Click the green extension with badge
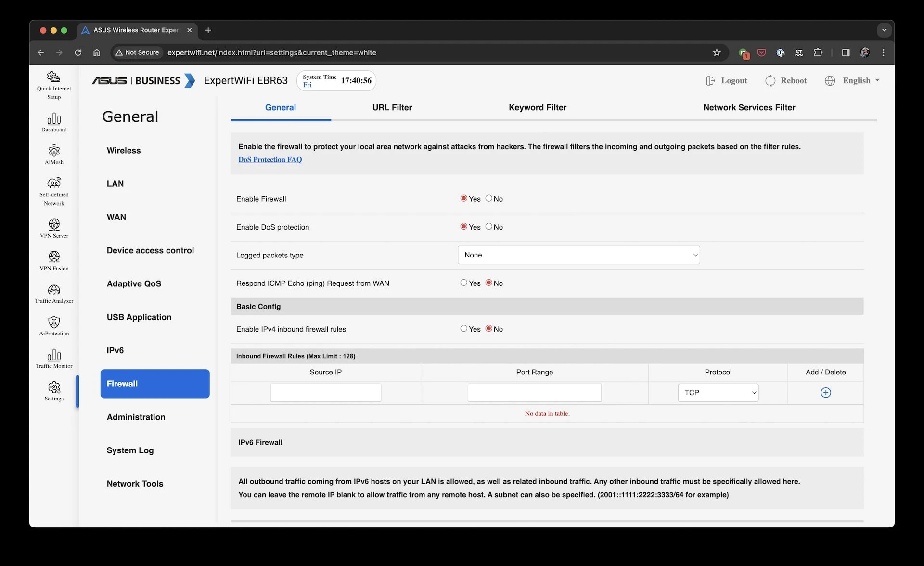This screenshot has height=566, width=924. (x=744, y=53)
